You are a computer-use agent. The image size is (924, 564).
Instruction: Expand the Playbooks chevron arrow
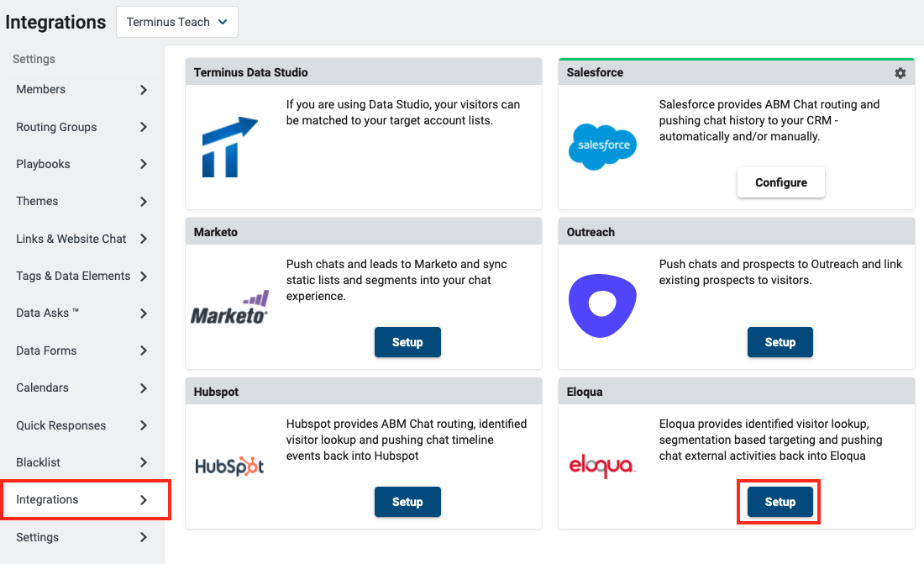[x=143, y=164]
